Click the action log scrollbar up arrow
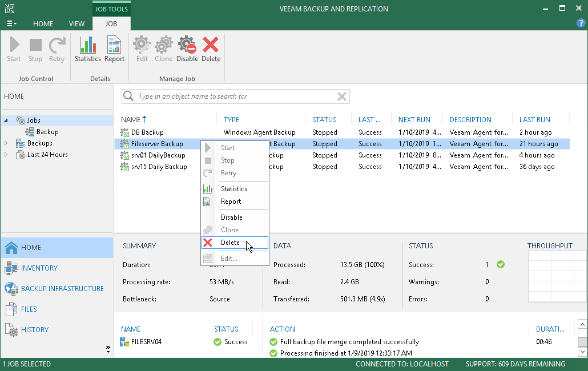Image resolution: width=588 pixels, height=371 pixels. pos(582,325)
